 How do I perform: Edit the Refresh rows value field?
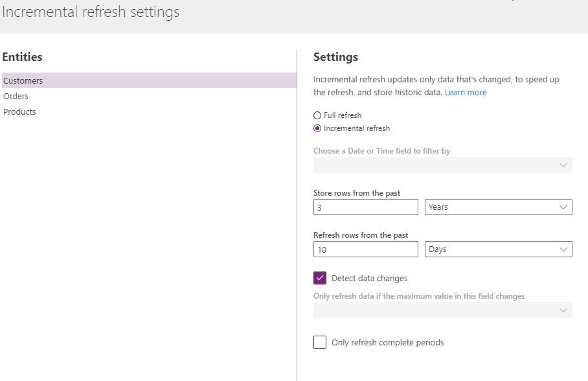[x=365, y=249]
